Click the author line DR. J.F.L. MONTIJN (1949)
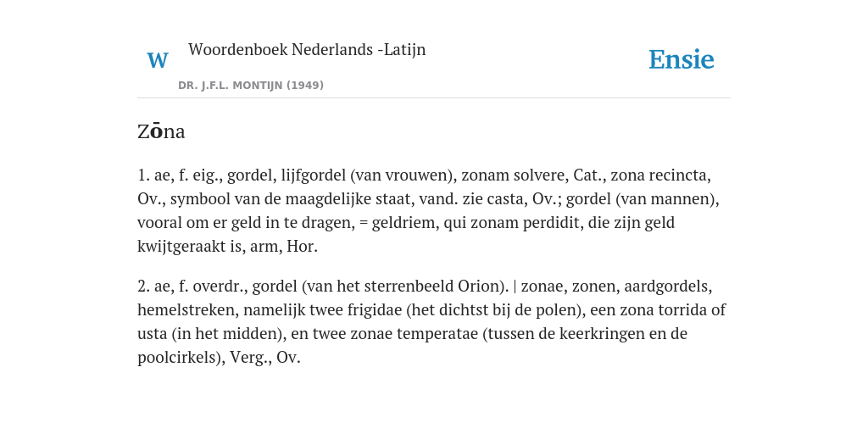Image resolution: width=868 pixels, height=434 pixels. click(251, 86)
